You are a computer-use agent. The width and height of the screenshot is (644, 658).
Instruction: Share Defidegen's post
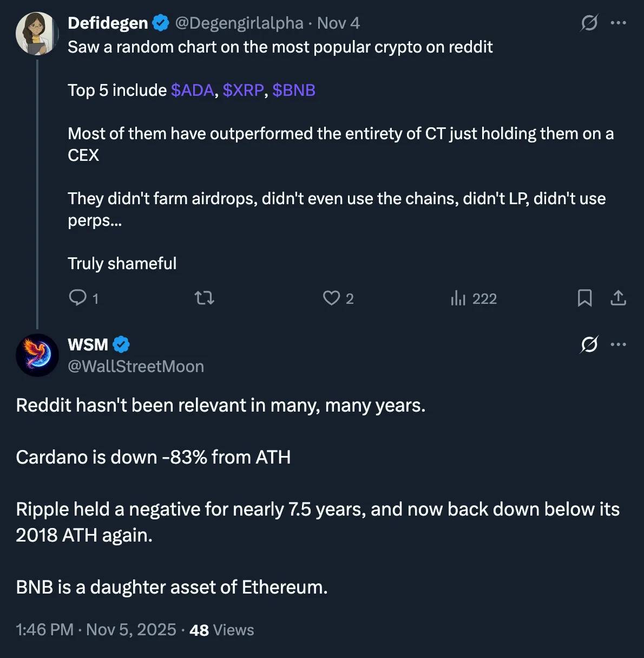coord(618,298)
